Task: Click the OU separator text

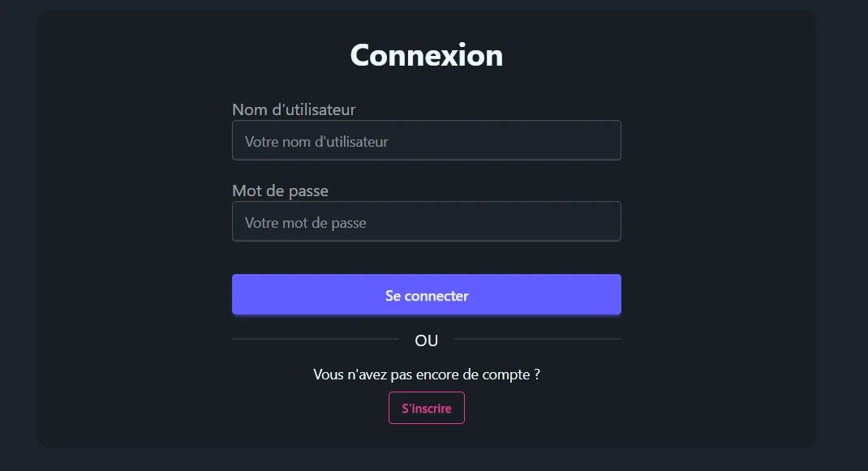Action: coord(427,340)
